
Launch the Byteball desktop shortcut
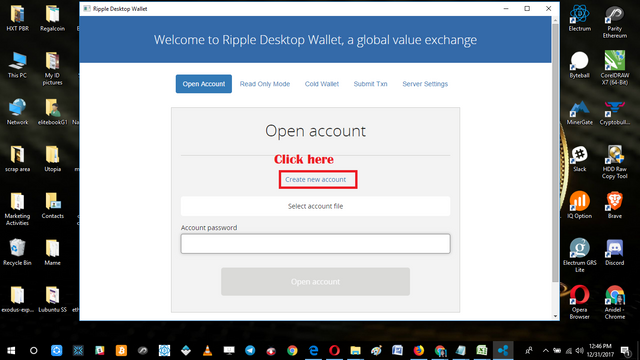pos(580,65)
